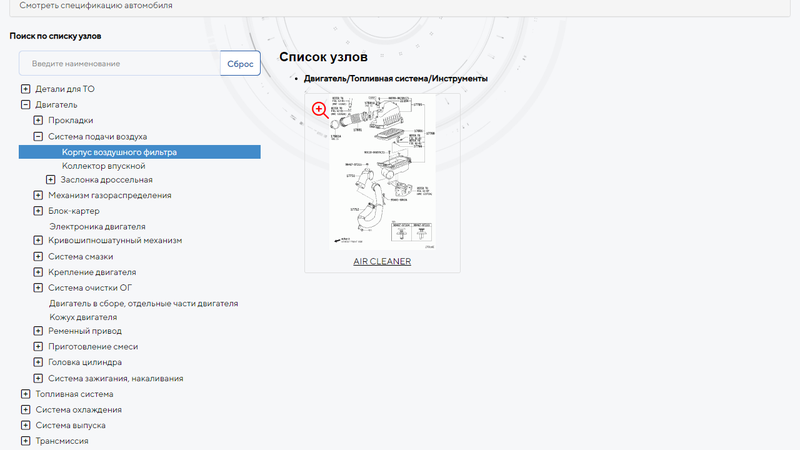Expand the Блок-картер plus icon

(38, 211)
